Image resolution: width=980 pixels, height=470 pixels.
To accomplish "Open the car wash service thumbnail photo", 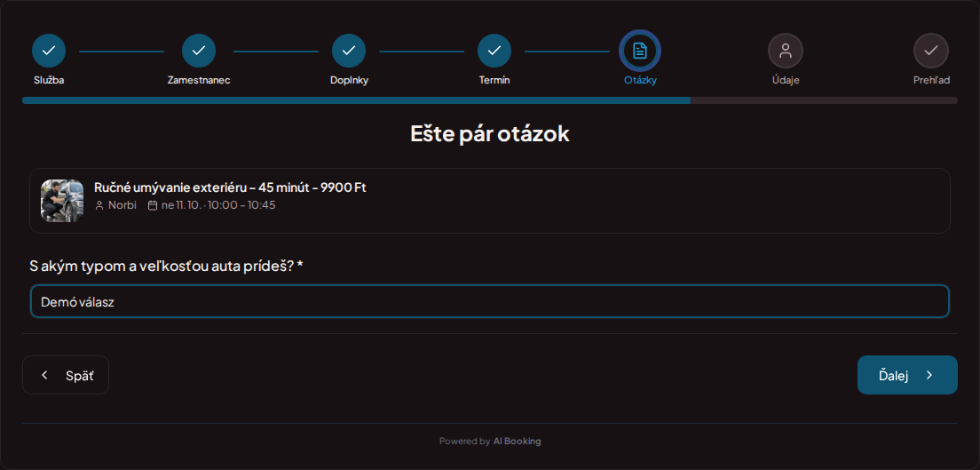I will [62, 200].
